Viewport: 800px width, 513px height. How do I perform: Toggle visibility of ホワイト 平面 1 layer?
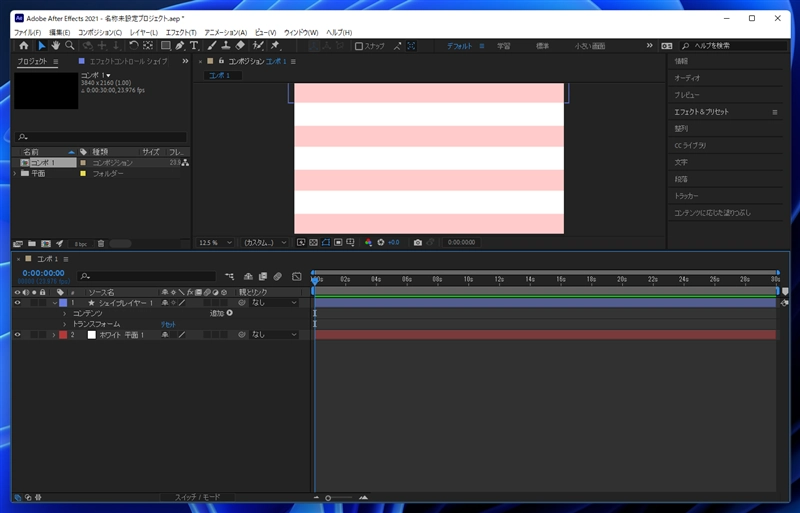[18, 335]
